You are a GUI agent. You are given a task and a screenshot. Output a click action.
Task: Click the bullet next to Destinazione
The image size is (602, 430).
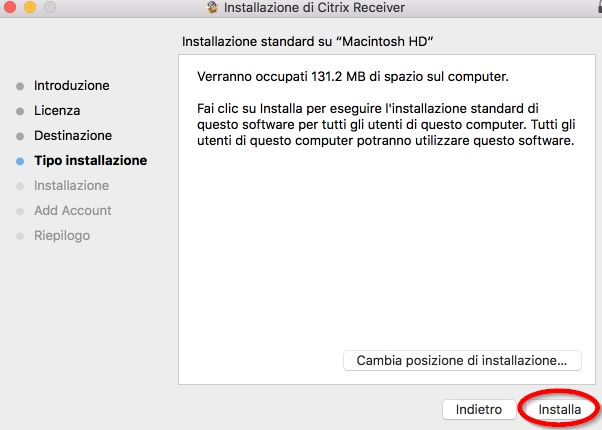coord(20,136)
